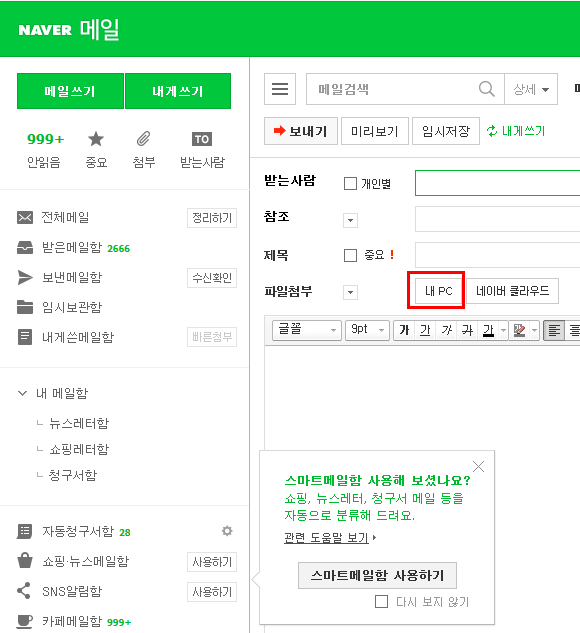Open 내게쓴메일함 folder
Screen dimensions: 580x633
pos(66,337)
